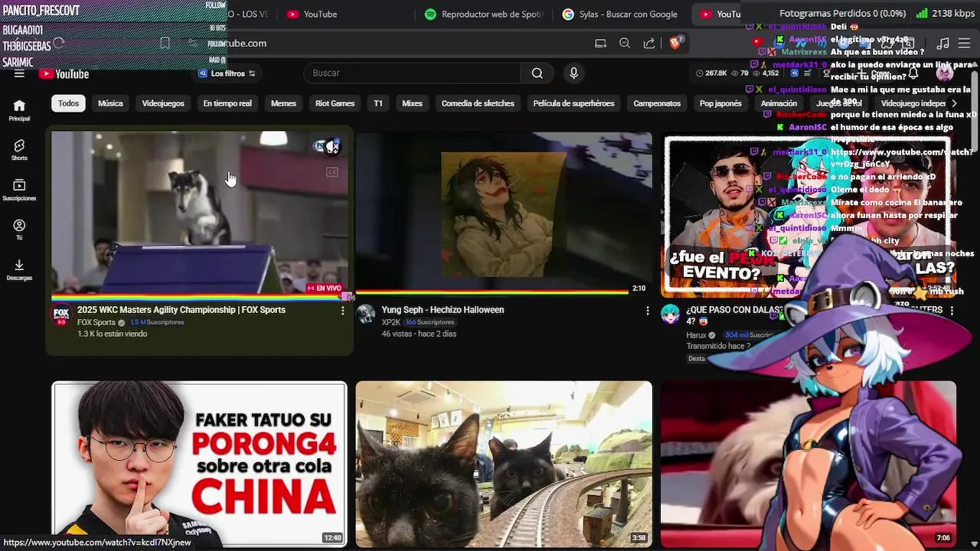Open Suscripciones in the sidebar
This screenshot has width=980, height=551.
[x=19, y=191]
